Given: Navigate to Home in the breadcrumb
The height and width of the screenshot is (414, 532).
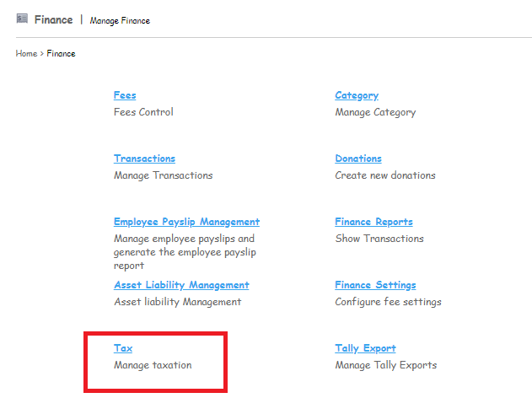Looking at the screenshot, I should click(x=26, y=54).
